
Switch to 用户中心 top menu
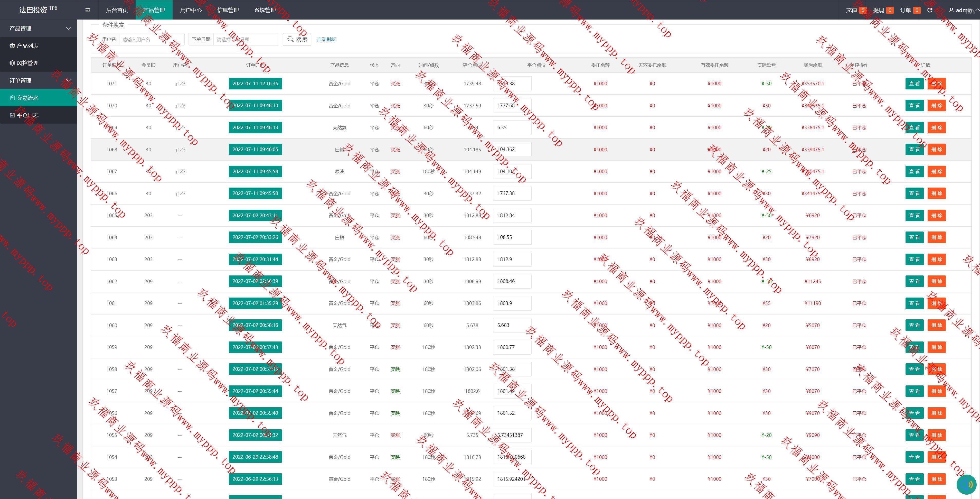191,10
